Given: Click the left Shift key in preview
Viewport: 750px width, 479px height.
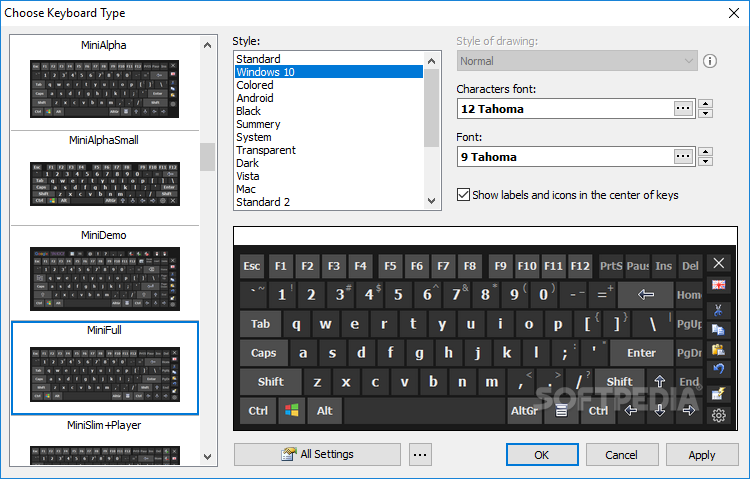Looking at the screenshot, I should [x=271, y=381].
